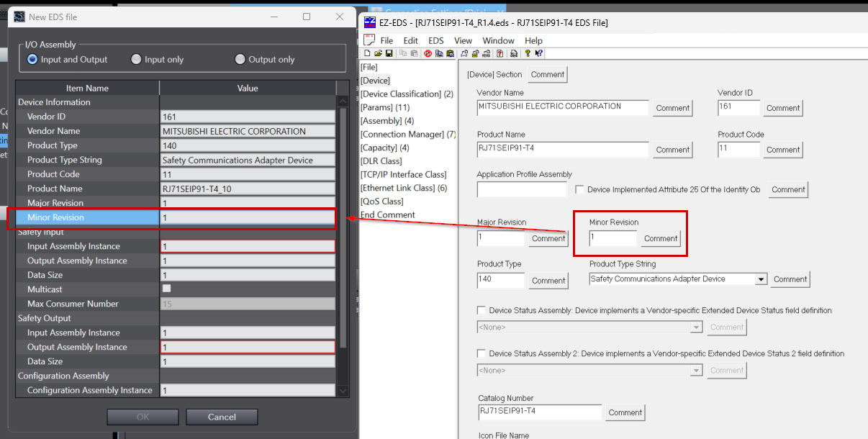Screen dimensions: 868x439
Task: Select [DLR Class] in the tree
Action: [x=381, y=161]
